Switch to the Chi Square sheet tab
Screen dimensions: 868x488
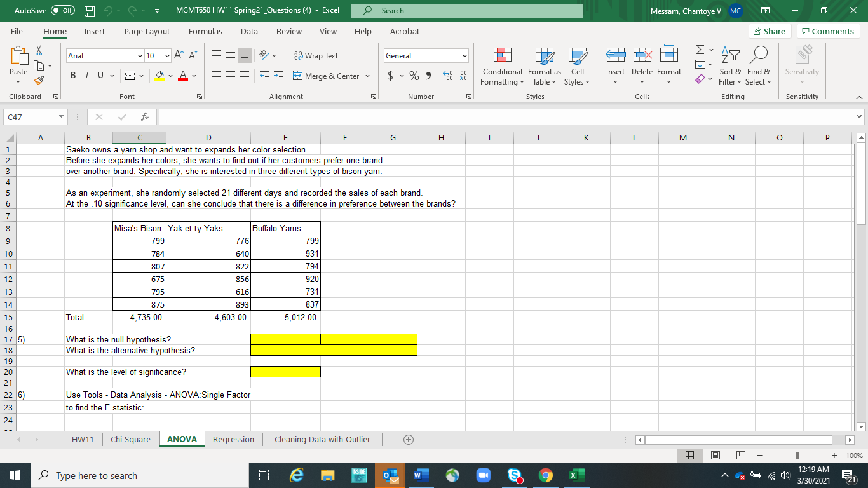pos(130,439)
